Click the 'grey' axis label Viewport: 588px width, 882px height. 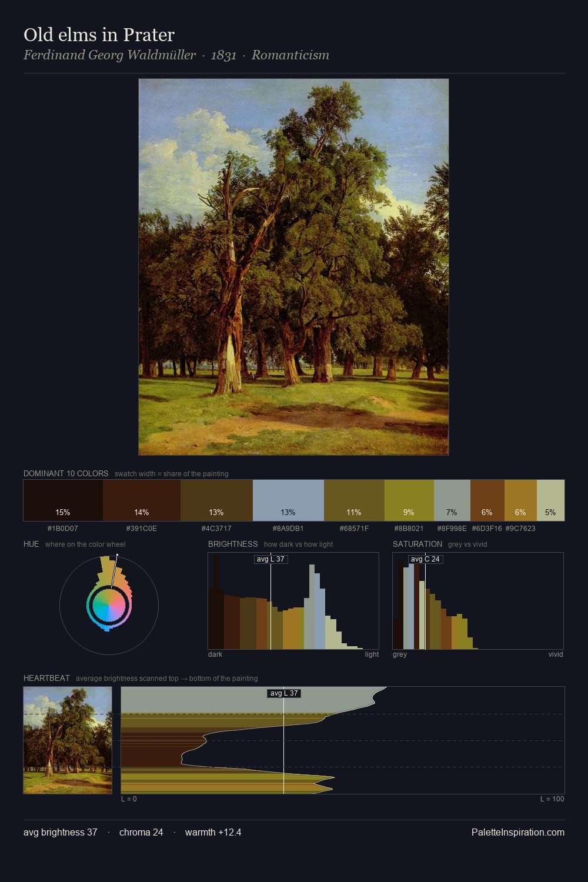click(x=400, y=654)
